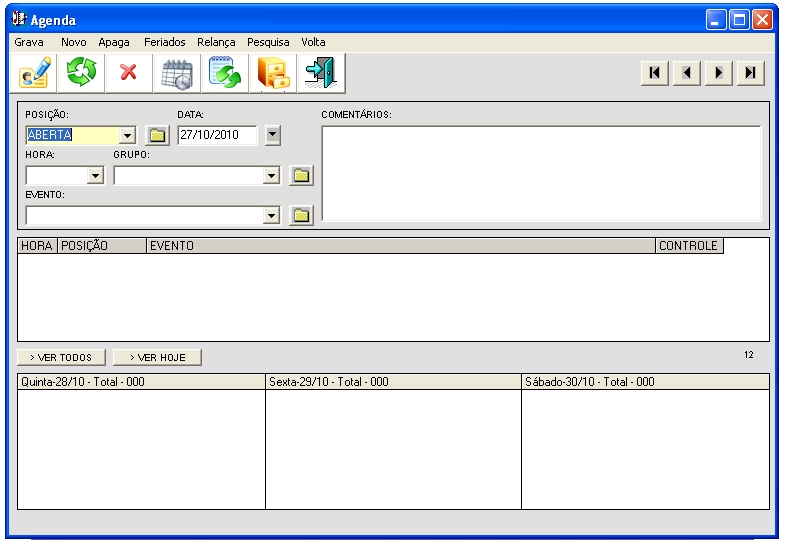Click inside the COMENTÁRIOS text area
The height and width of the screenshot is (544, 785).
541,173
